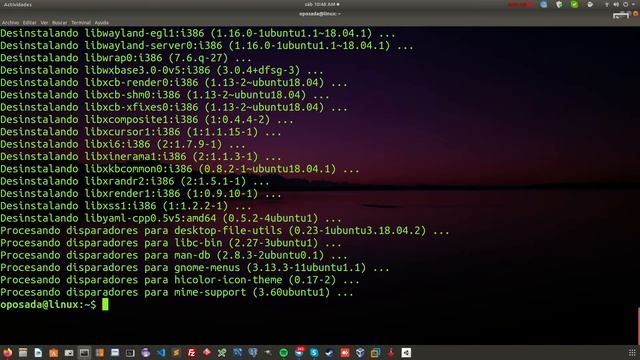Click the line mentioning libxcb-render0:i386
Image resolution: width=640 pixels, height=360 pixels.
click(x=173, y=82)
